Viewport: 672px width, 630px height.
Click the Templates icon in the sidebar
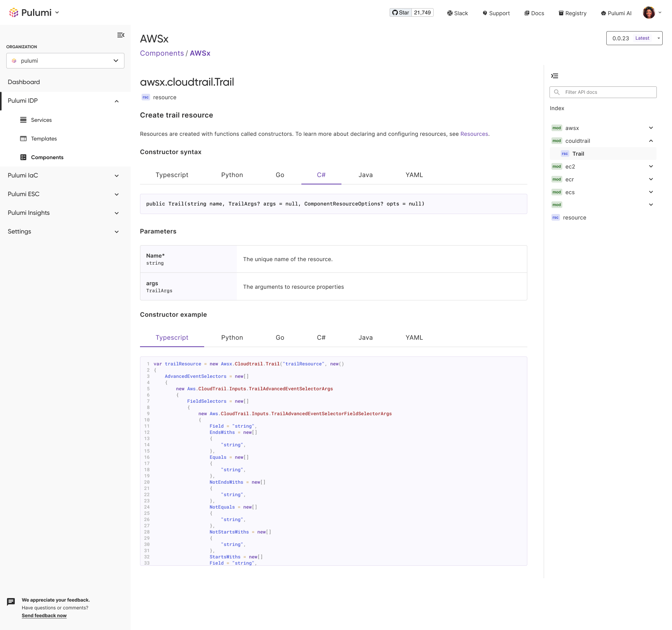tap(23, 139)
